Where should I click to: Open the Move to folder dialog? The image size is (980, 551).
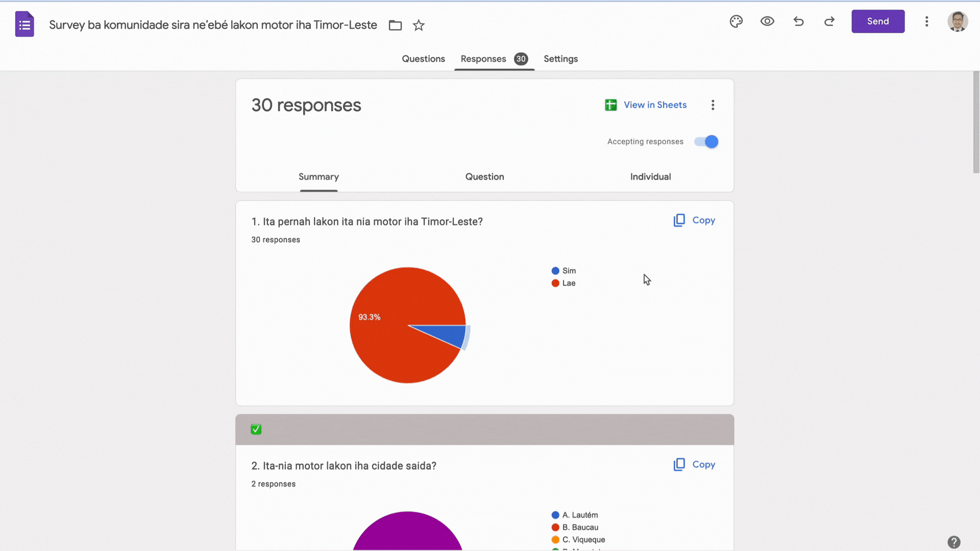[395, 25]
